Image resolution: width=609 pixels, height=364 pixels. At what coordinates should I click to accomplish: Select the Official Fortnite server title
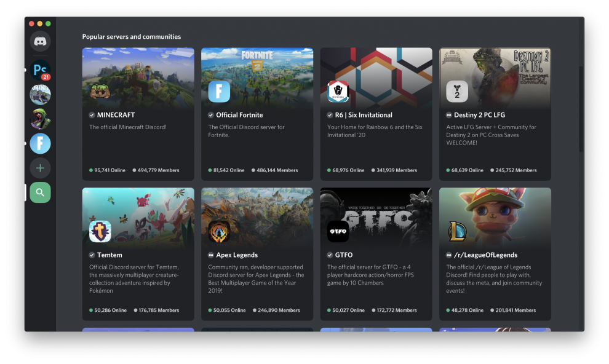239,115
